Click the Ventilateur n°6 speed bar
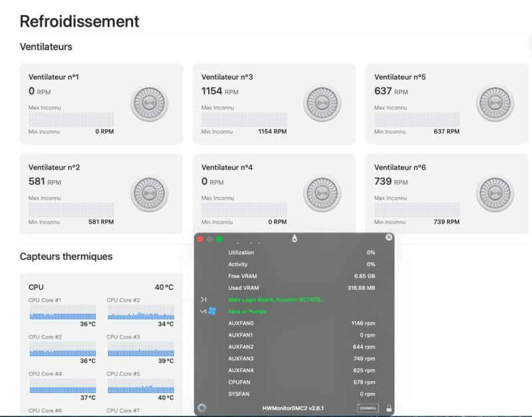532x417 pixels. [x=417, y=209]
